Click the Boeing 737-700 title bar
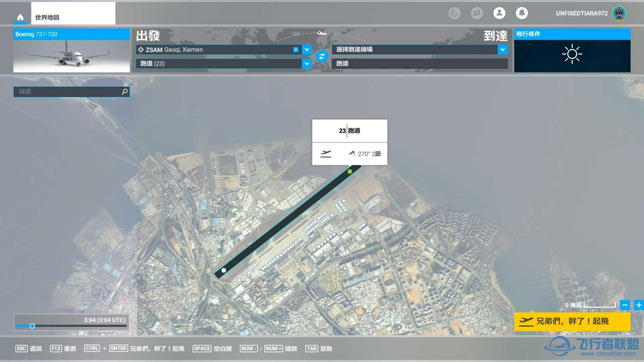The width and height of the screenshot is (644, 362). [71, 34]
